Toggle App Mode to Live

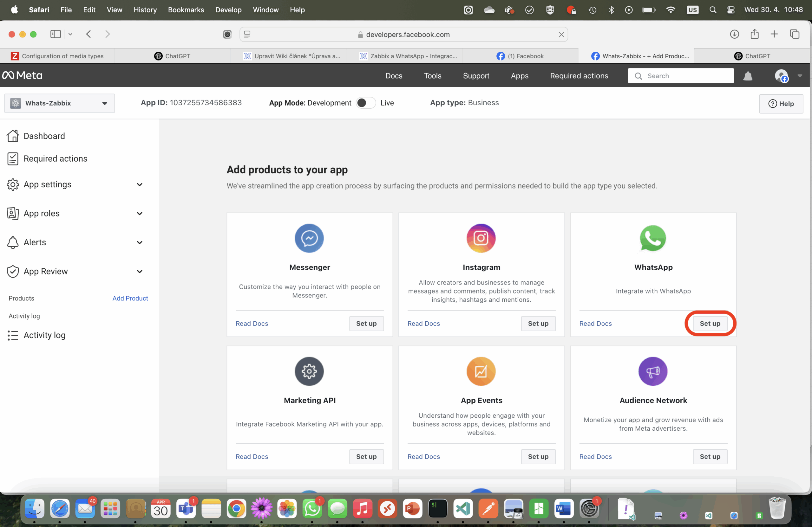click(x=365, y=103)
